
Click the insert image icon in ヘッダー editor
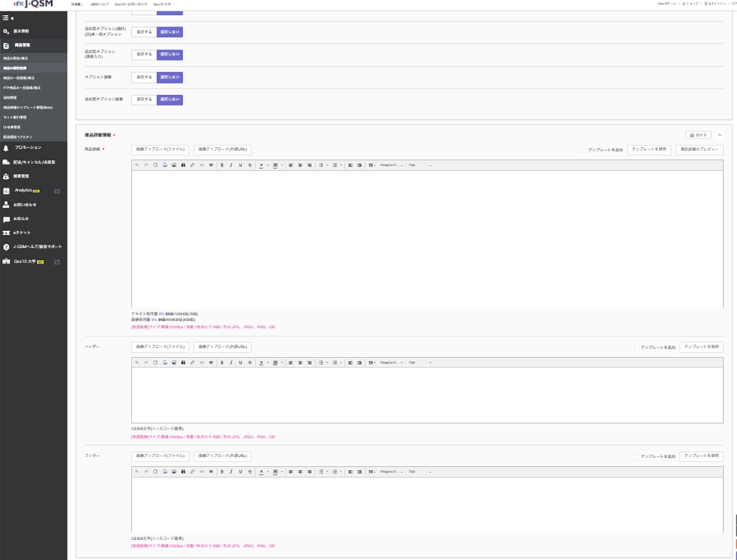(174, 363)
